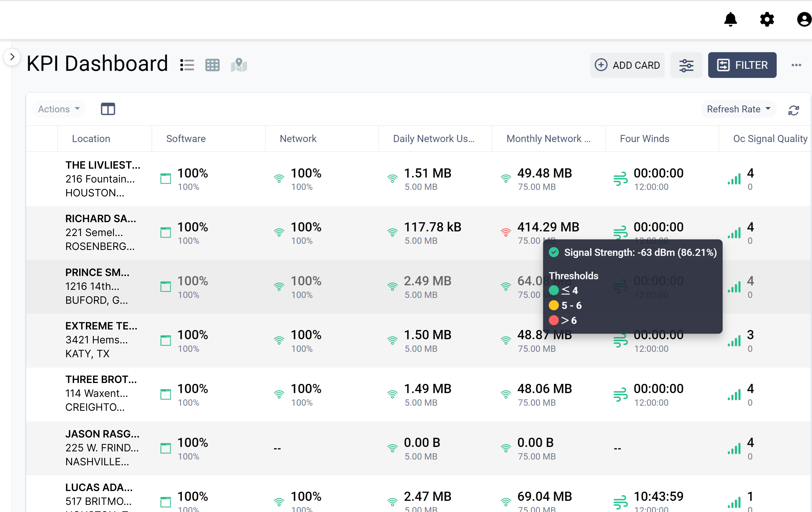Open the Refresh Rate dropdown
Image resolution: width=812 pixels, height=512 pixels.
pos(738,109)
